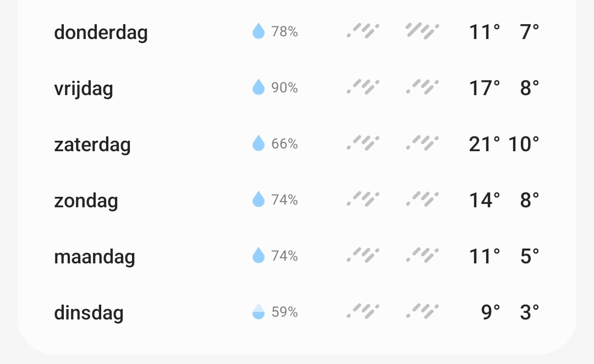Open the zondag forecast details

297,200
